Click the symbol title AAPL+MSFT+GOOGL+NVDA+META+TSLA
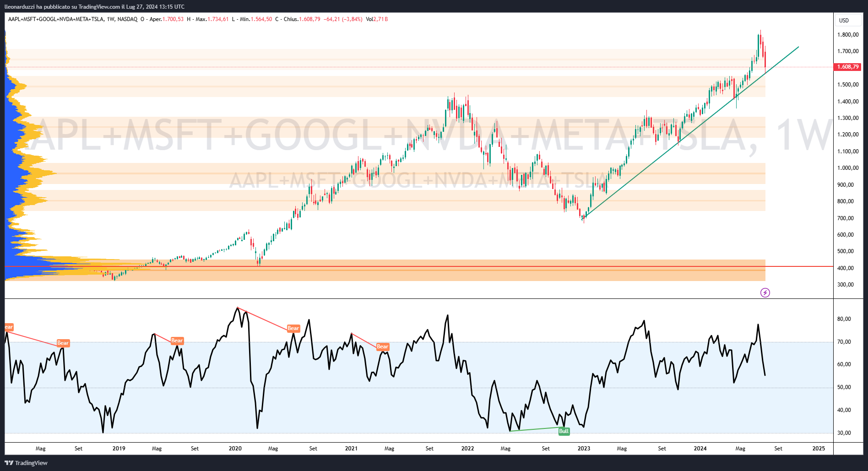This screenshot has height=471, width=868. pyautogui.click(x=56, y=19)
